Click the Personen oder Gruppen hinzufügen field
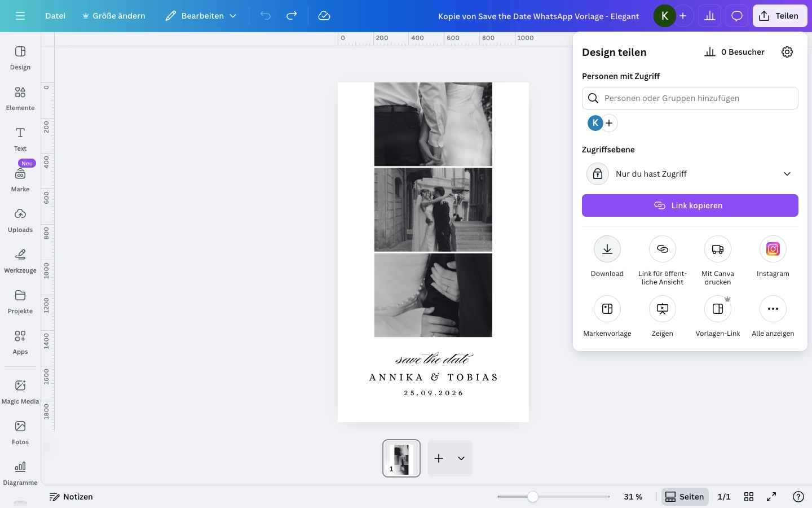812x508 pixels. click(690, 98)
